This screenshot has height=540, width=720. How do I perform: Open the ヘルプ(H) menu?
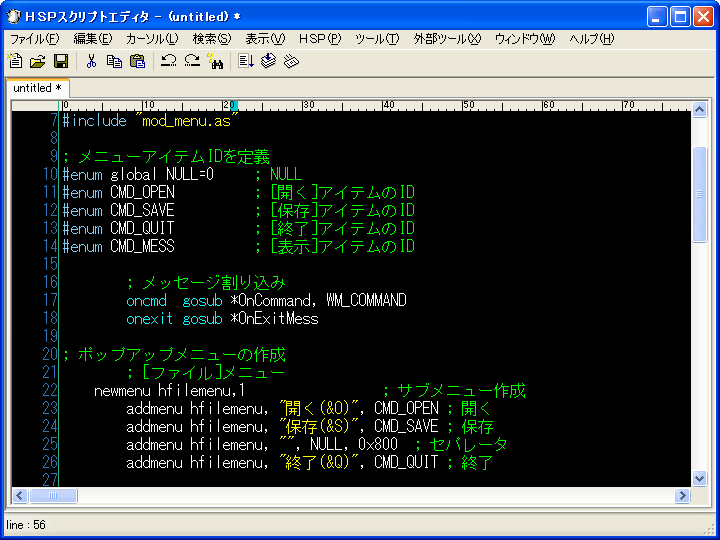coord(591,39)
